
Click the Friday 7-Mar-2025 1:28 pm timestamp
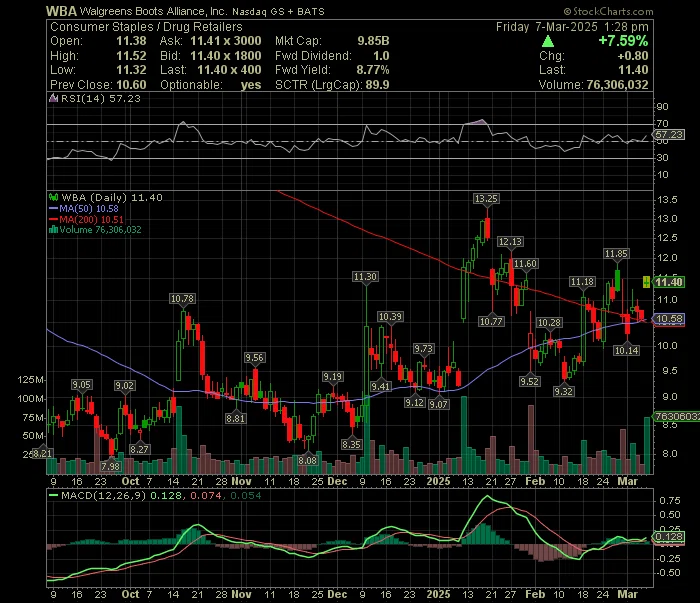(572, 27)
